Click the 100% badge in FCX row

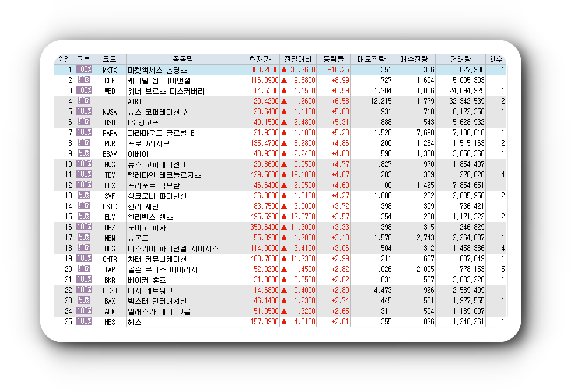click(x=84, y=185)
